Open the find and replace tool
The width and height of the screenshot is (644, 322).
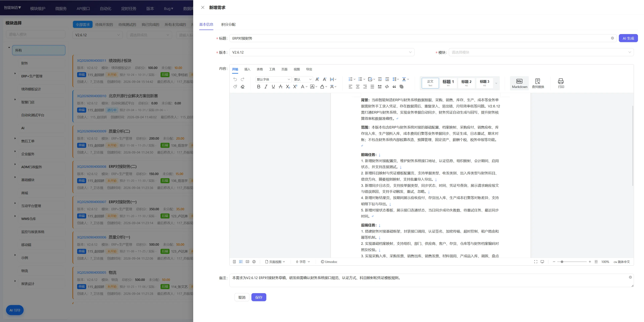538,83
